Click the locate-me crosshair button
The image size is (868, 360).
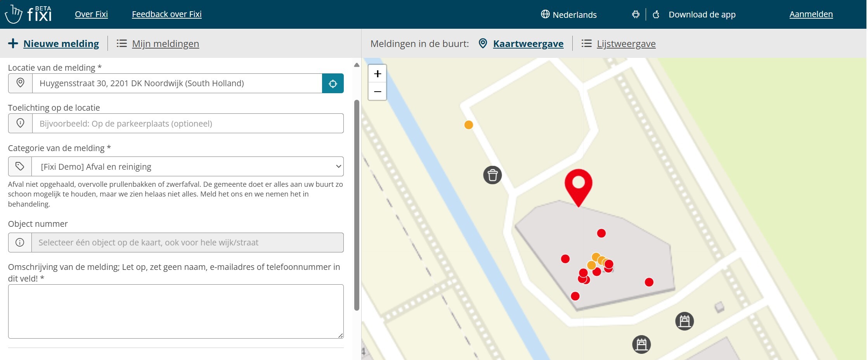(x=333, y=83)
